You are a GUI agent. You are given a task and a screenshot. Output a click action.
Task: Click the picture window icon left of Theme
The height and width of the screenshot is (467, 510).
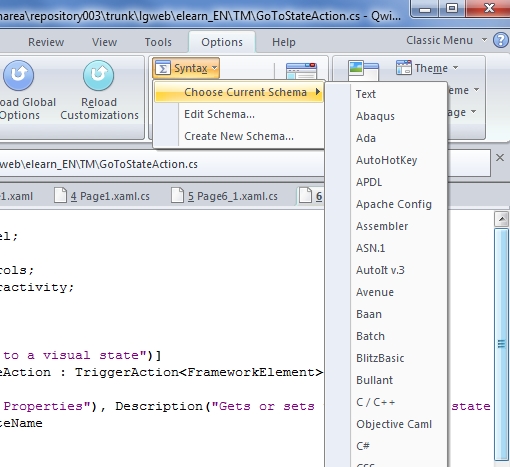(363, 71)
